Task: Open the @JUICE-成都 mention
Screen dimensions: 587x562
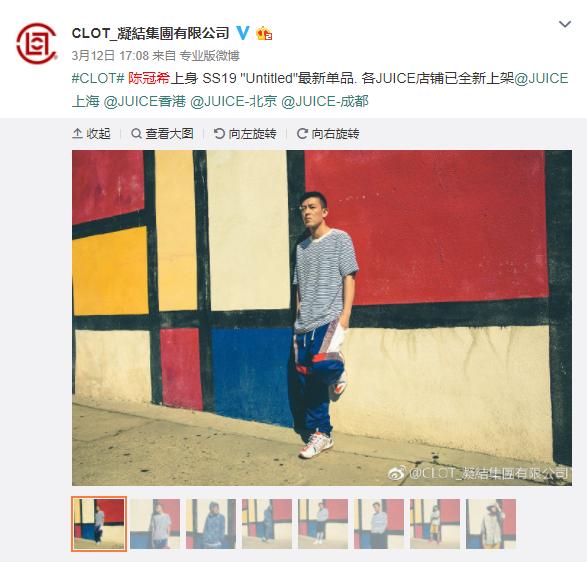Action: pyautogui.click(x=325, y=101)
